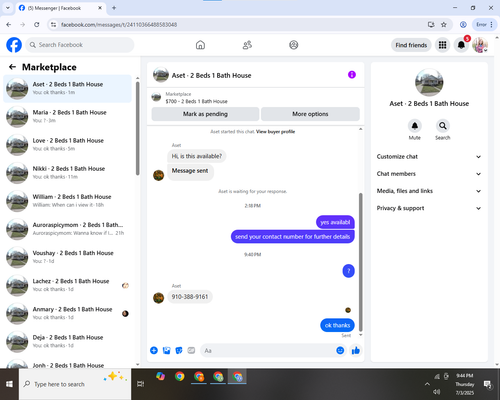500x400 pixels.
Task: Mute this Aset conversation
Action: 415,126
